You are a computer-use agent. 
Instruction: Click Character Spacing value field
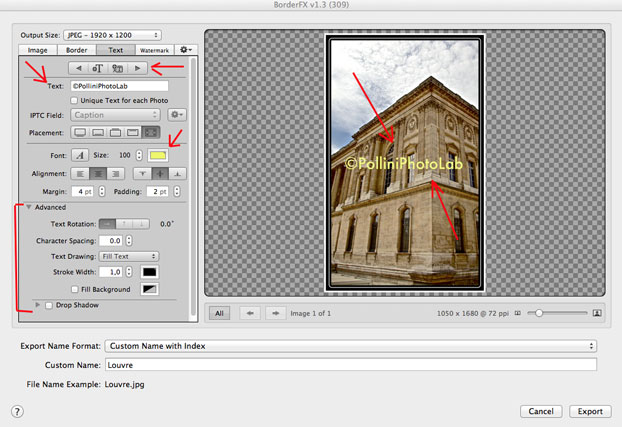click(111, 240)
